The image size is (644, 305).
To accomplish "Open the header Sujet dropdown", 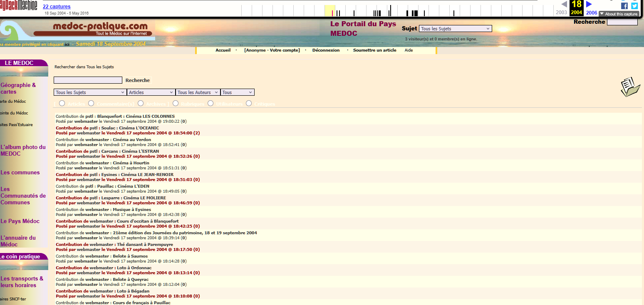I will pos(455,29).
